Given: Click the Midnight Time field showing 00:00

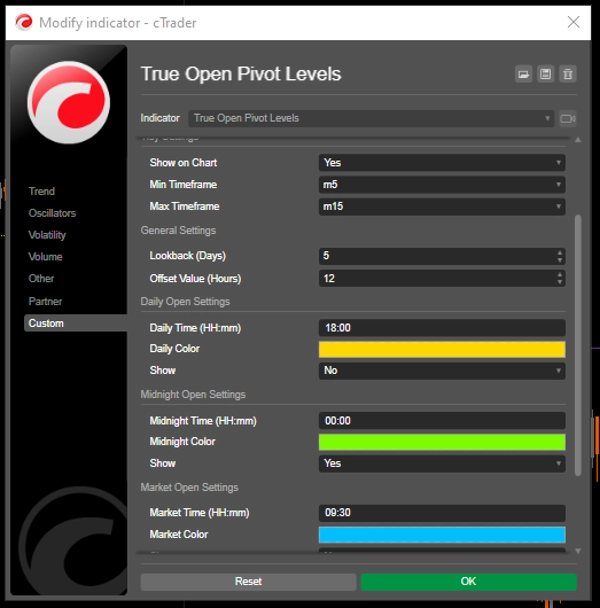Looking at the screenshot, I should (x=442, y=421).
